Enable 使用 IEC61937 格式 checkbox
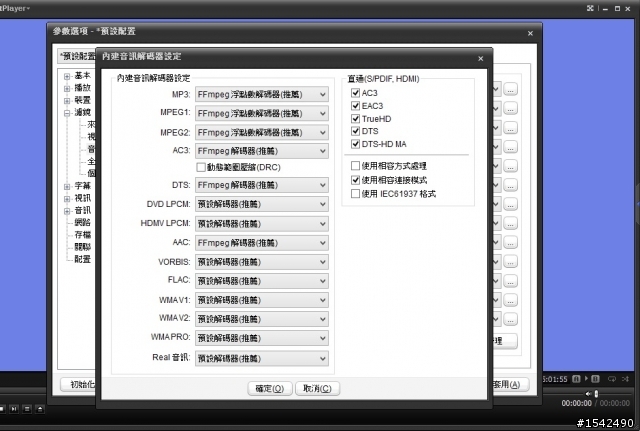The height and width of the screenshot is (431, 640). (x=355, y=193)
